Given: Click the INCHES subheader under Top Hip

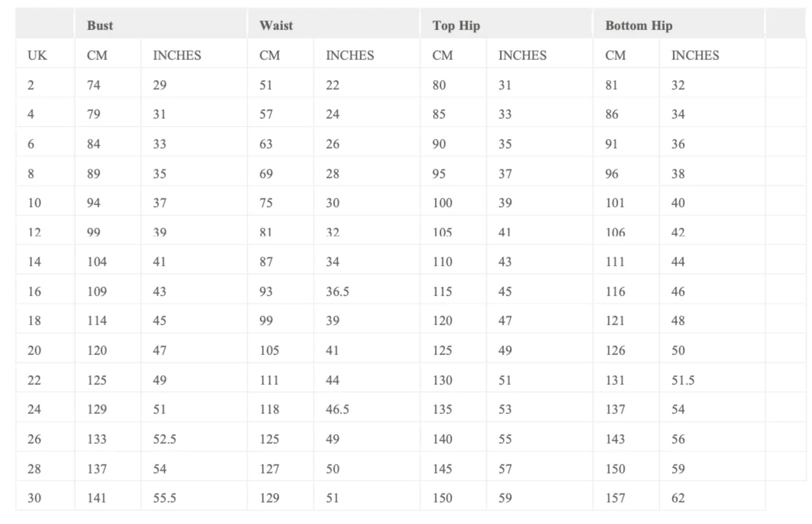Looking at the screenshot, I should coord(522,55).
